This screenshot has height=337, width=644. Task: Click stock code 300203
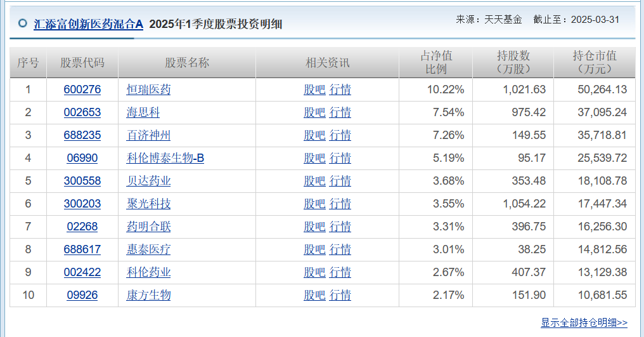[82, 204]
